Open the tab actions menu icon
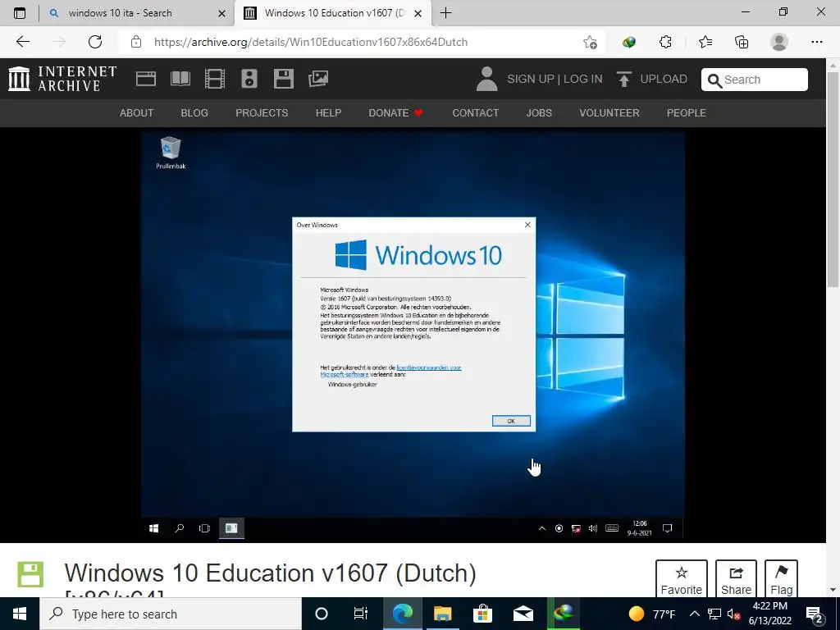This screenshot has width=840, height=630. (20, 13)
